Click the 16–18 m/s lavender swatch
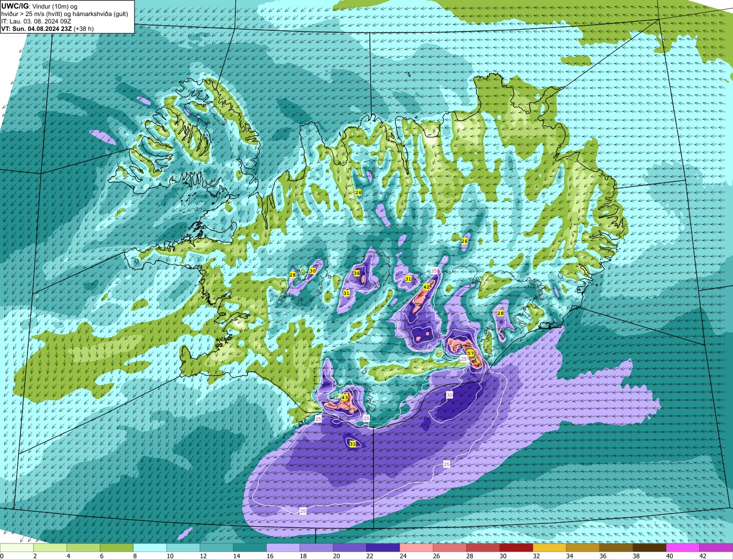The height and width of the screenshot is (560, 733). pyautogui.click(x=283, y=548)
